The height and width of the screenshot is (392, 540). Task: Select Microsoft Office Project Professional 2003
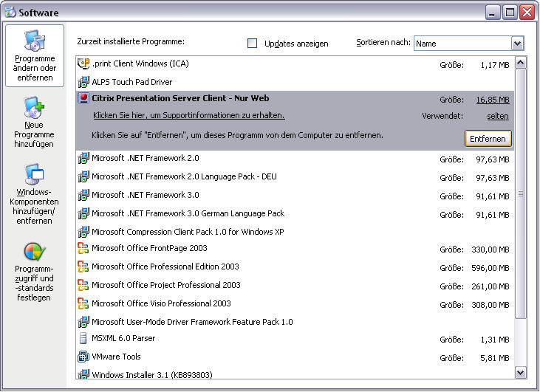click(x=295, y=285)
